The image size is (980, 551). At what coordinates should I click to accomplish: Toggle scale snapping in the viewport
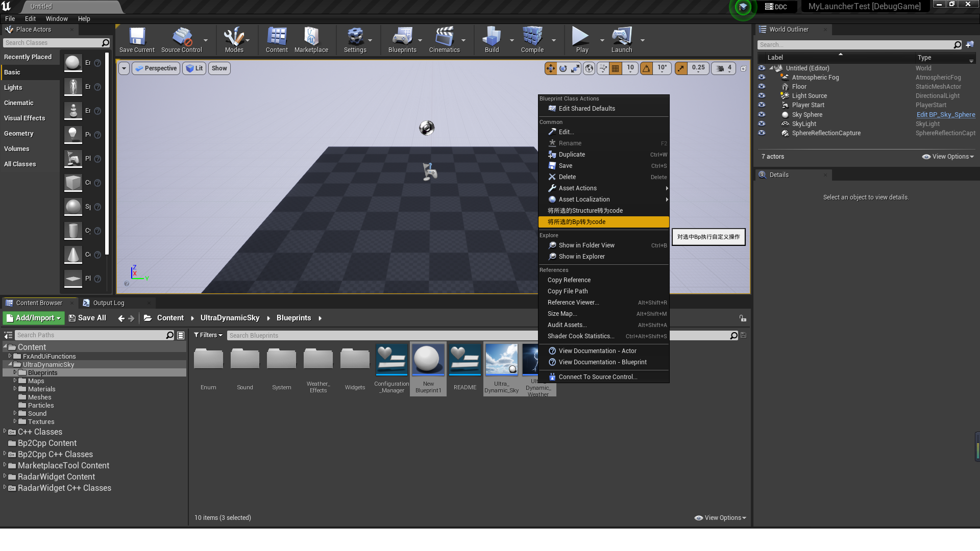point(681,68)
